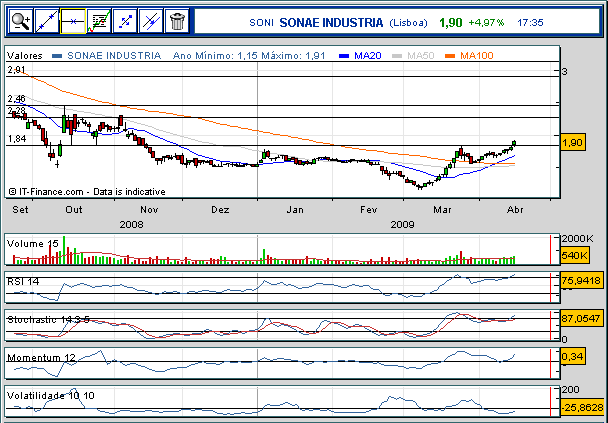Click the RSI 14 panel label

23,281
